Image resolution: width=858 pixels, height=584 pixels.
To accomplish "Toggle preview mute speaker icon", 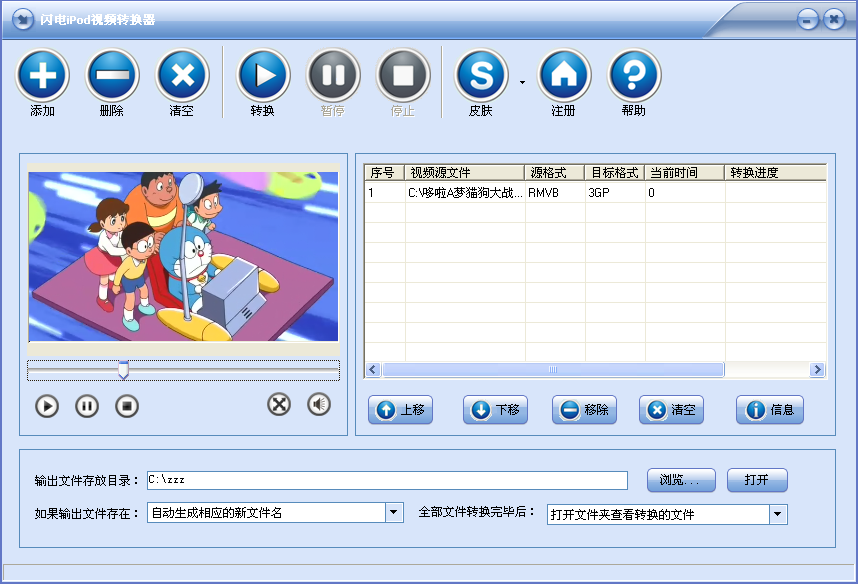I will (319, 404).
